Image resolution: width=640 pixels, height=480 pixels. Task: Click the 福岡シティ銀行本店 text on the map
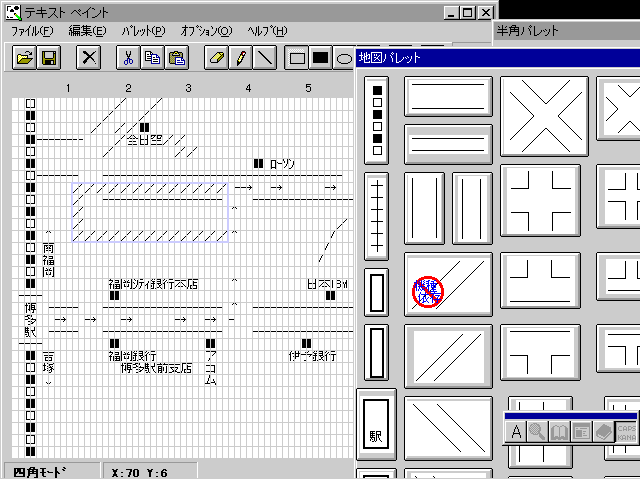point(153,284)
